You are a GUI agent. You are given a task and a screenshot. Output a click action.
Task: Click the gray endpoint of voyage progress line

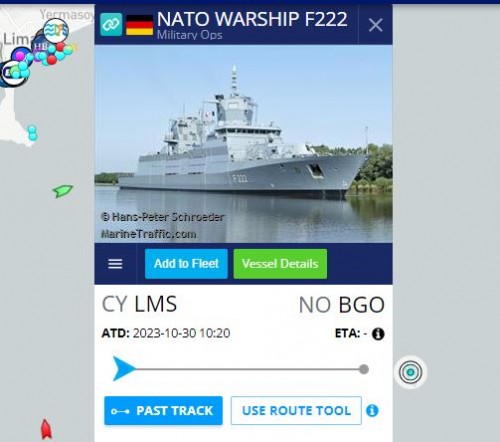(x=364, y=369)
